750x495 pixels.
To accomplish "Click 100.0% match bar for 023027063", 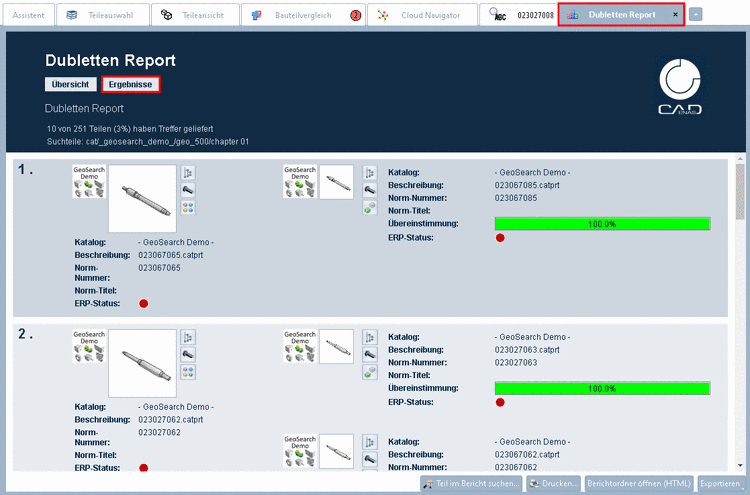I will click(602, 388).
